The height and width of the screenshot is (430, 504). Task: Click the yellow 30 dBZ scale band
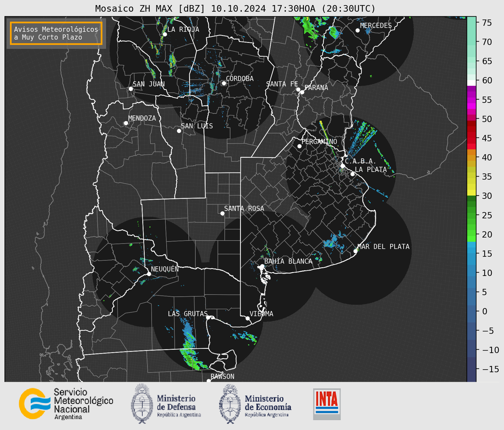471,193
